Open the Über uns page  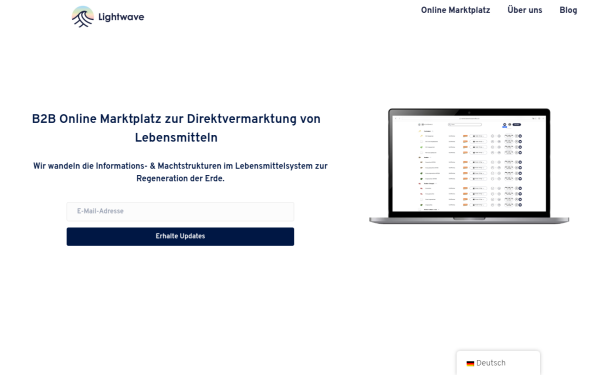[525, 10]
